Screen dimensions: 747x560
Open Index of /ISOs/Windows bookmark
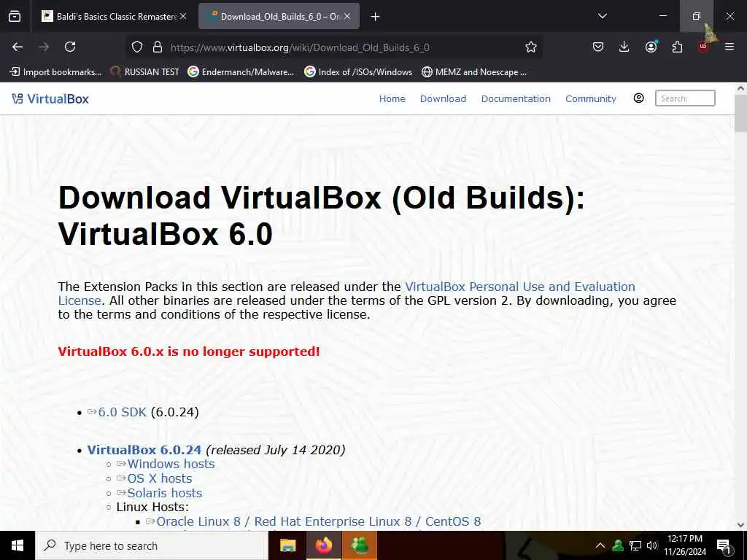tap(358, 72)
